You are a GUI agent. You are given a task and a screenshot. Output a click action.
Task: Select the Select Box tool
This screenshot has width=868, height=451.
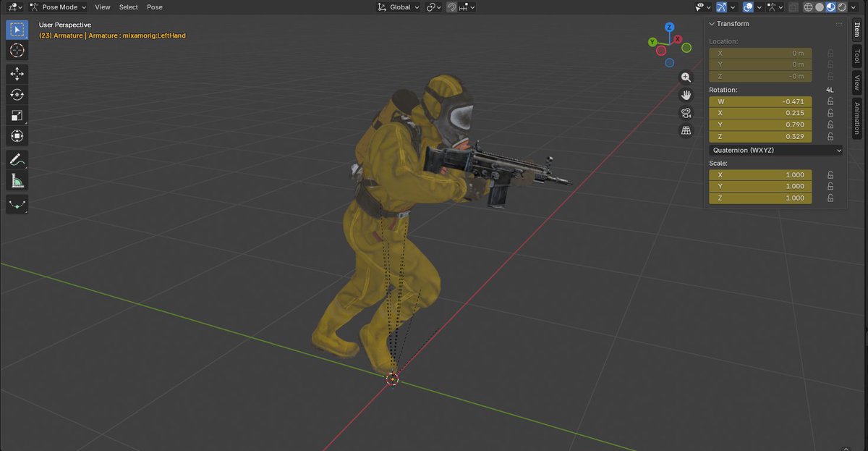(x=17, y=30)
